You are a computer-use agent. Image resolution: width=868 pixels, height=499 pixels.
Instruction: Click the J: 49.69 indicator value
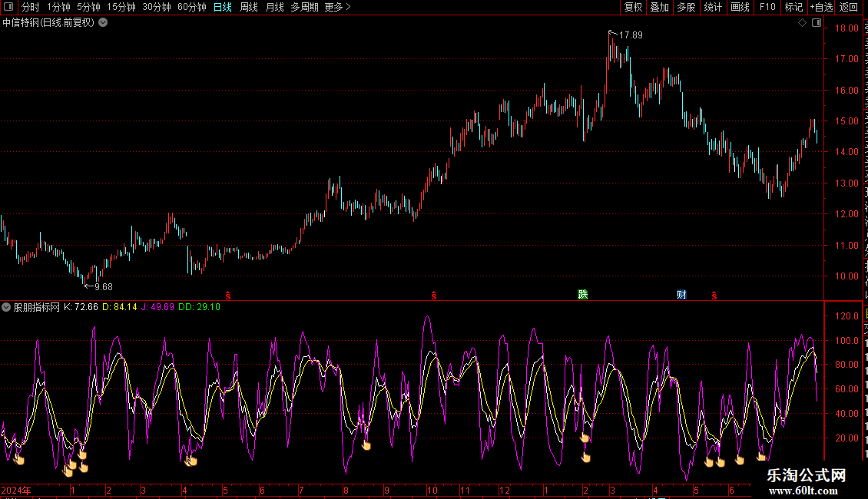click(157, 307)
